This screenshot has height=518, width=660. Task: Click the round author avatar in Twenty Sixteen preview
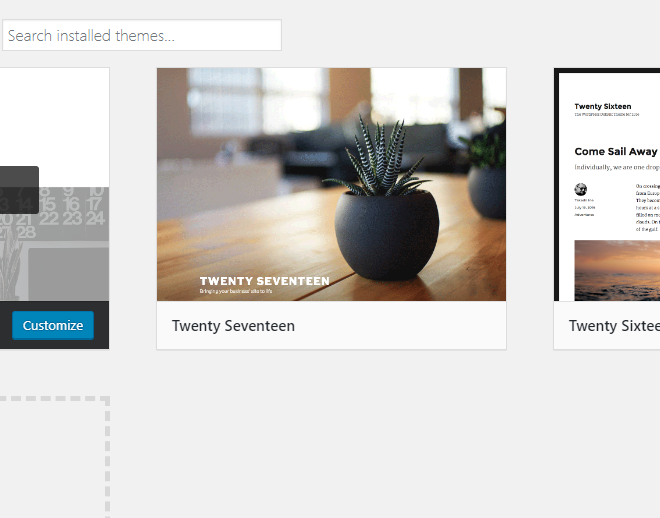point(580,189)
